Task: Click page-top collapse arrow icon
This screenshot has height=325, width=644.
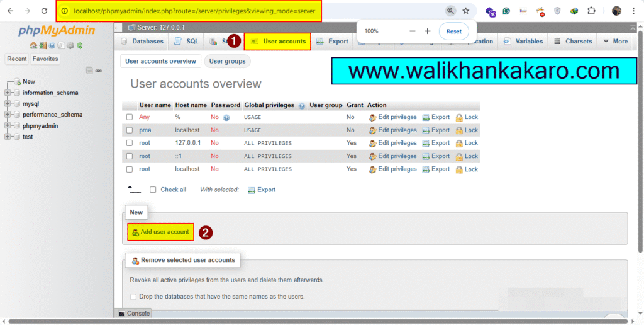Action: 633,28
